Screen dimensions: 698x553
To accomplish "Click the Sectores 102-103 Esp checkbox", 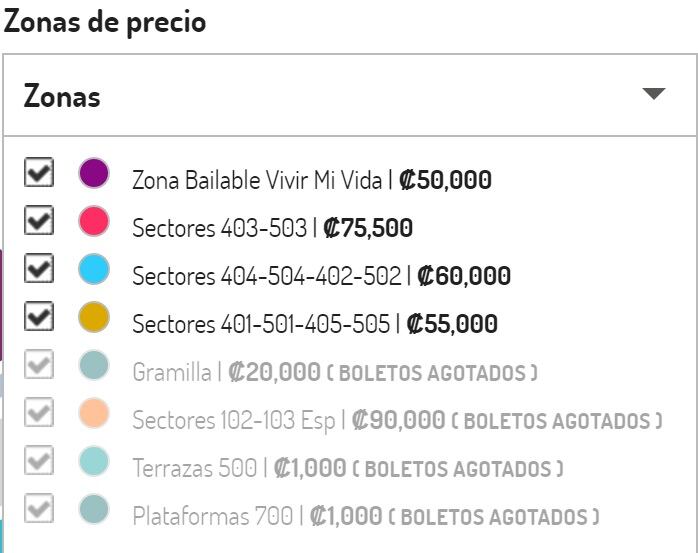I will coord(39,413).
